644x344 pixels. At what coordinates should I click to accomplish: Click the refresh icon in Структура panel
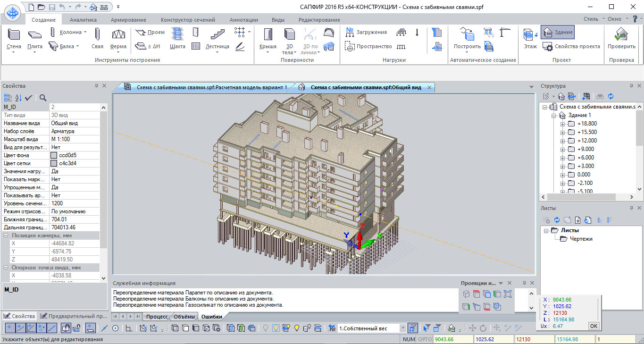[611, 96]
